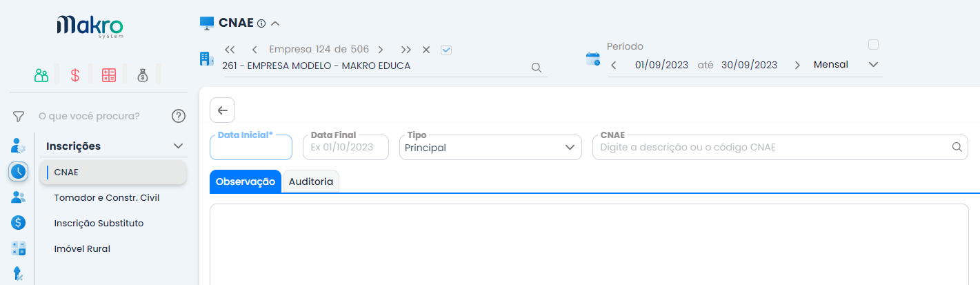Open the red calculator sheet module
This screenshot has width=980, height=285.
[108, 75]
